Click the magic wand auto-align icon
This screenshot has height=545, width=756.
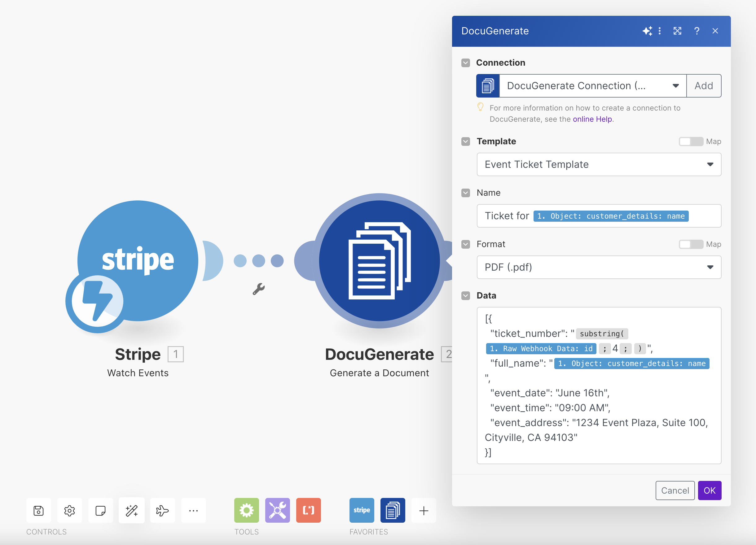(132, 510)
